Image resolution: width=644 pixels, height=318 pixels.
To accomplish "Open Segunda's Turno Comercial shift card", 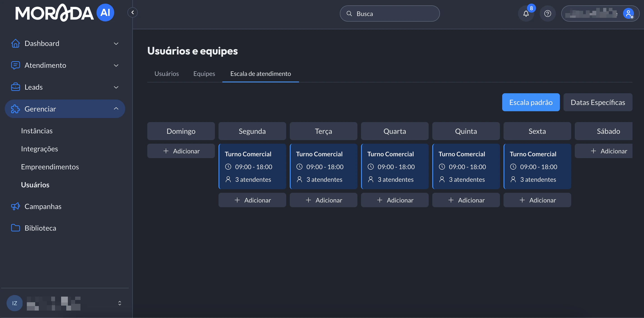I will pos(252,166).
